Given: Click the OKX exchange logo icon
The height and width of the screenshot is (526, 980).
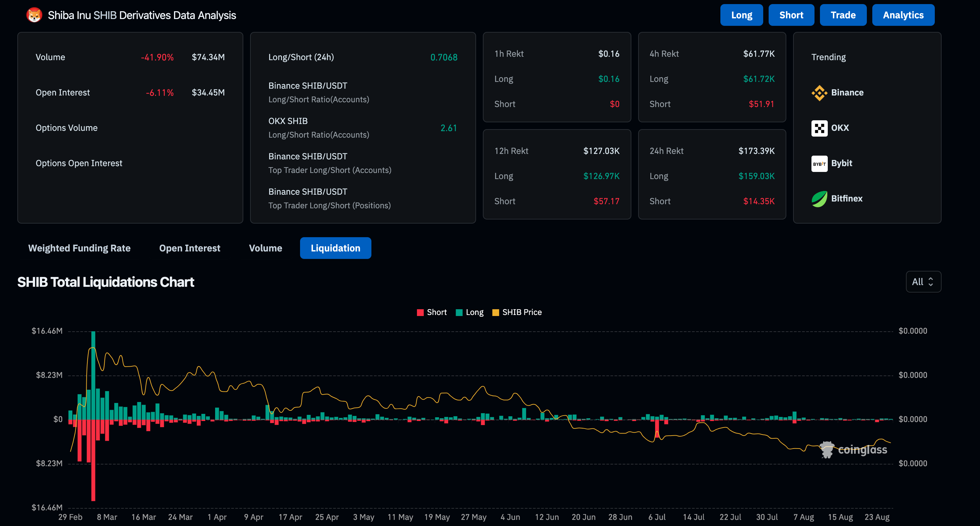Looking at the screenshot, I should pos(819,128).
